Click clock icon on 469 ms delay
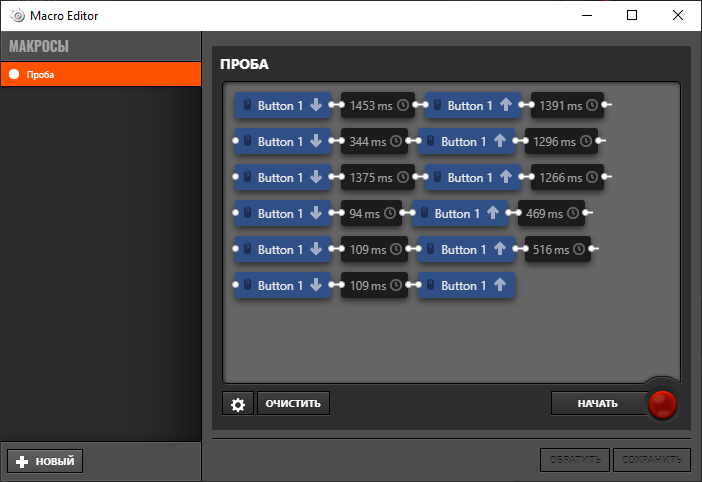The width and height of the screenshot is (702, 482). [573, 213]
